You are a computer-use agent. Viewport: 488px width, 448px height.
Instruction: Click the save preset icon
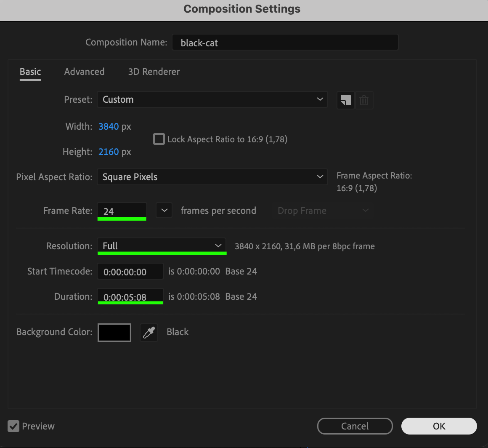[346, 101]
